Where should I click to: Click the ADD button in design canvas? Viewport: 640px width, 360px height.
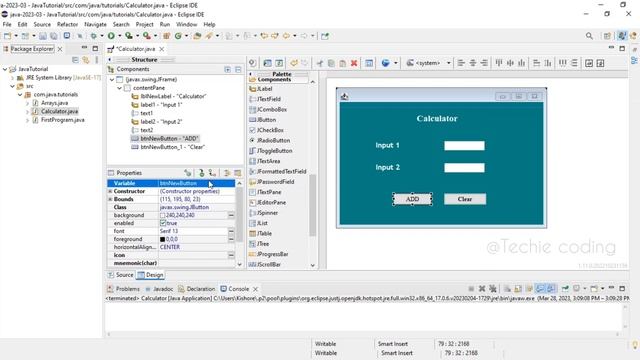[x=412, y=199]
